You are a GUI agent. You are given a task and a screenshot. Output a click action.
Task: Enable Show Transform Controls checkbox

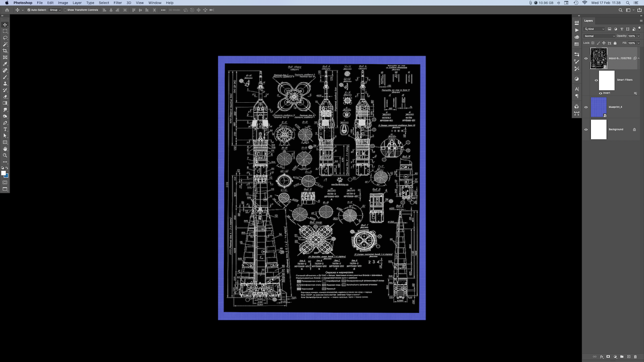[65, 10]
